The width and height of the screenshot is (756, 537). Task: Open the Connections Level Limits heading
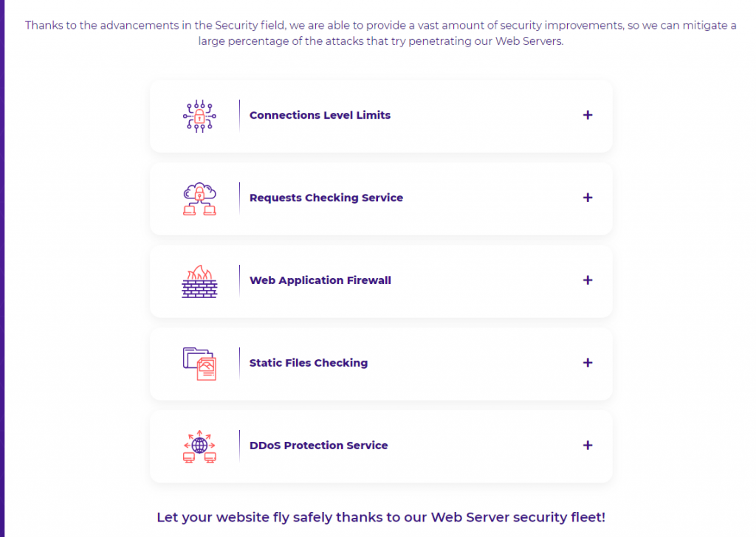320,115
